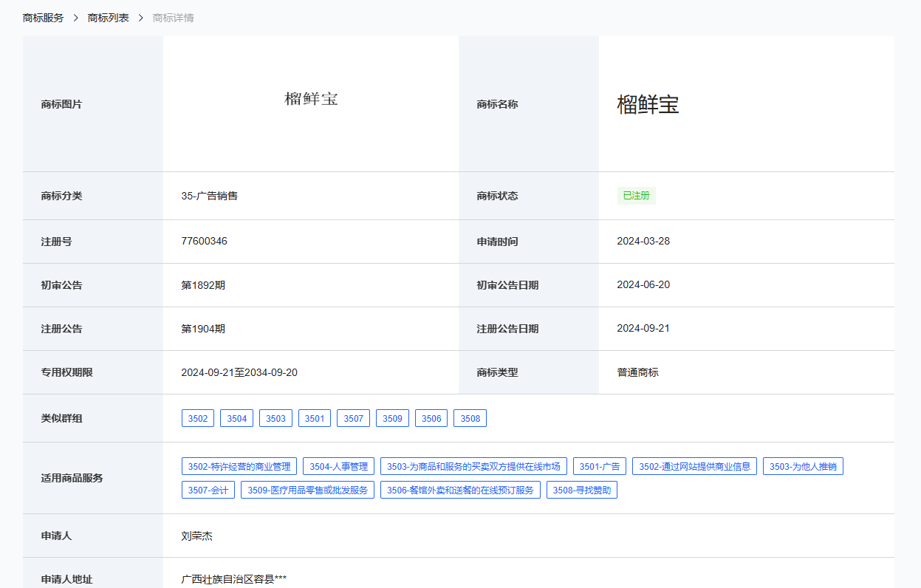921x588 pixels.
Task: Click the 3503-为他人推销 service tag
Action: coord(803,466)
